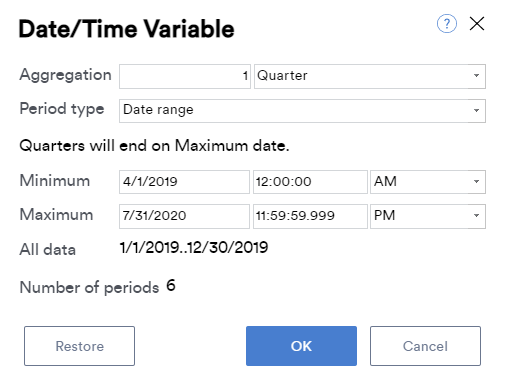Click the Restore button
Image resolution: width=505 pixels, height=372 pixels.
click(x=79, y=346)
